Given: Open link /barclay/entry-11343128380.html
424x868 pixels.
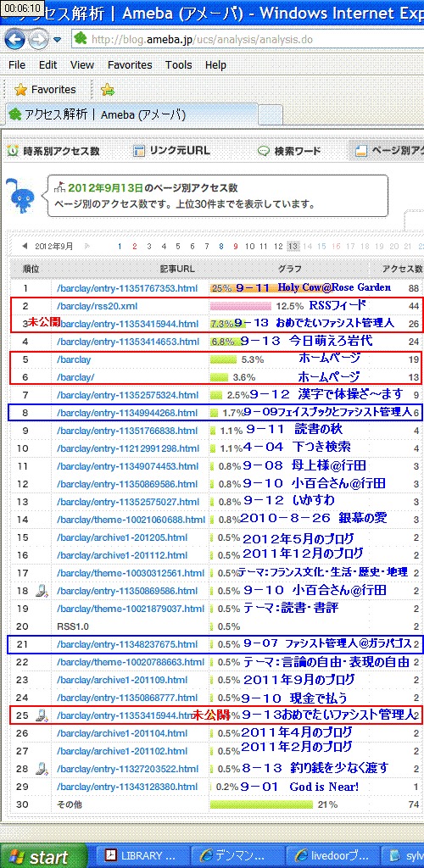Looking at the screenshot, I should point(127,786).
